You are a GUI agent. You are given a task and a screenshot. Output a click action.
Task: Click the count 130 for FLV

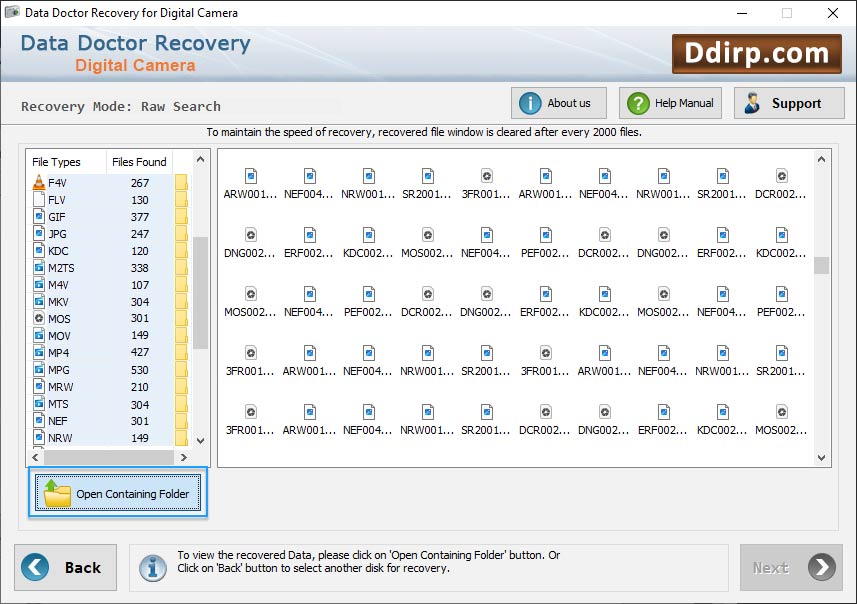140,200
